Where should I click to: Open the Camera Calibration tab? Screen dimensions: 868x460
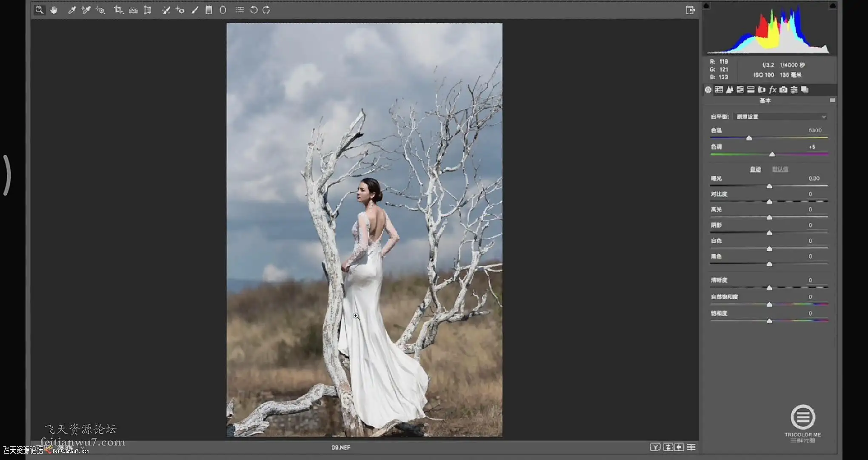pos(783,90)
